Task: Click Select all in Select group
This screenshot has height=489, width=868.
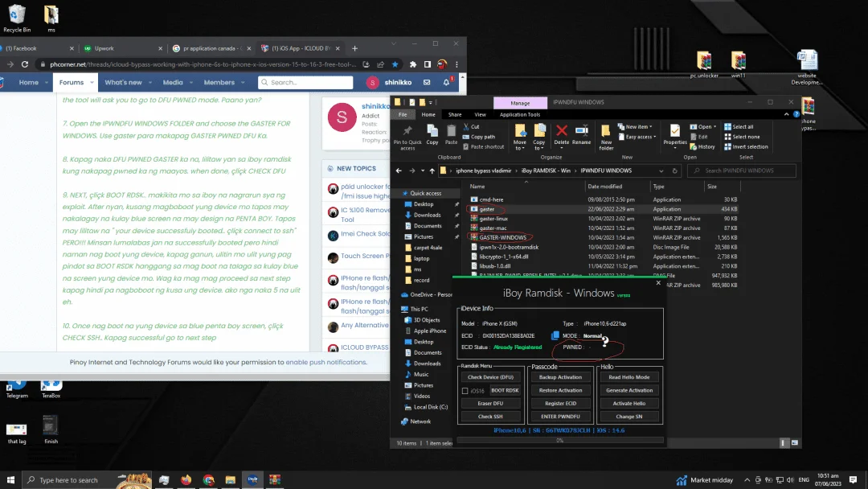Action: [x=739, y=127]
